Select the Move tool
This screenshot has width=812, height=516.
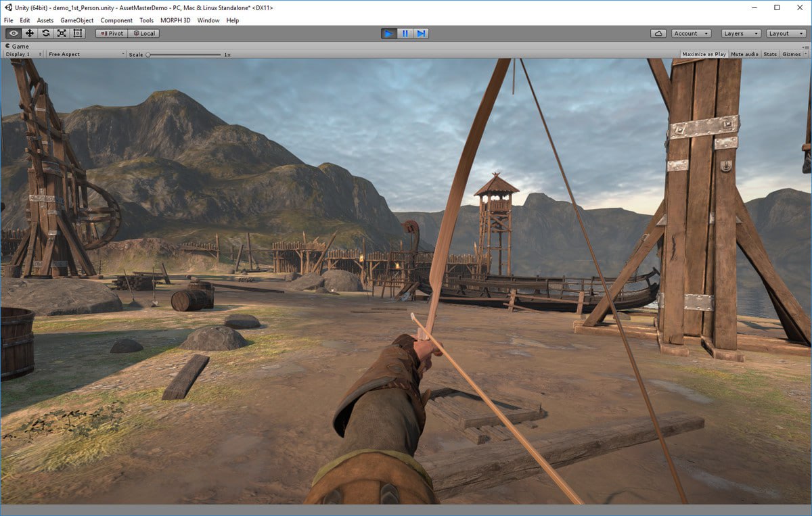[30, 33]
